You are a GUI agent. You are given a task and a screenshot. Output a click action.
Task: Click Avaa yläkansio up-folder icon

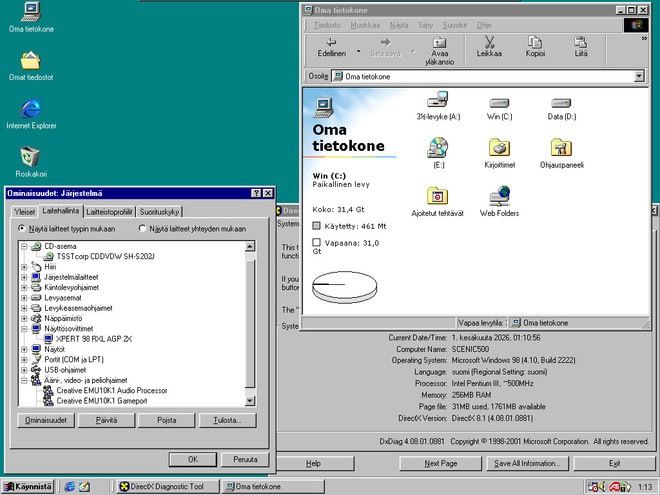click(439, 51)
